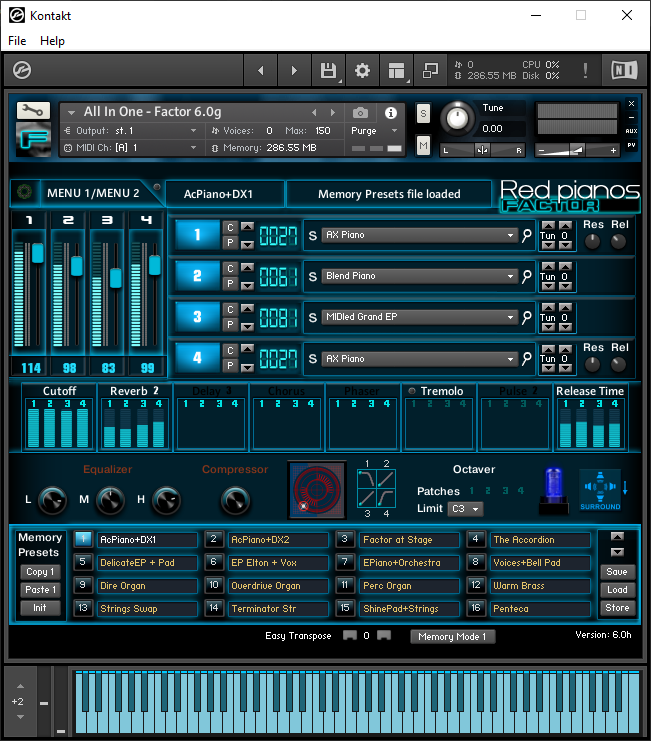The width and height of the screenshot is (651, 741).
Task: Shift keyboard octave up arrow
Action: 20,686
